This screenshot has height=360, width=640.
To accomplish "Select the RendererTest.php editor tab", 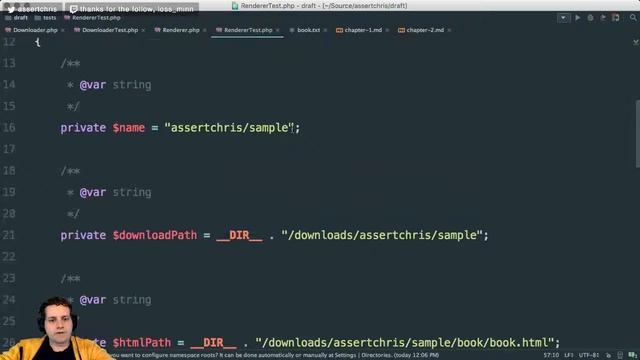I will pyautogui.click(x=248, y=30).
